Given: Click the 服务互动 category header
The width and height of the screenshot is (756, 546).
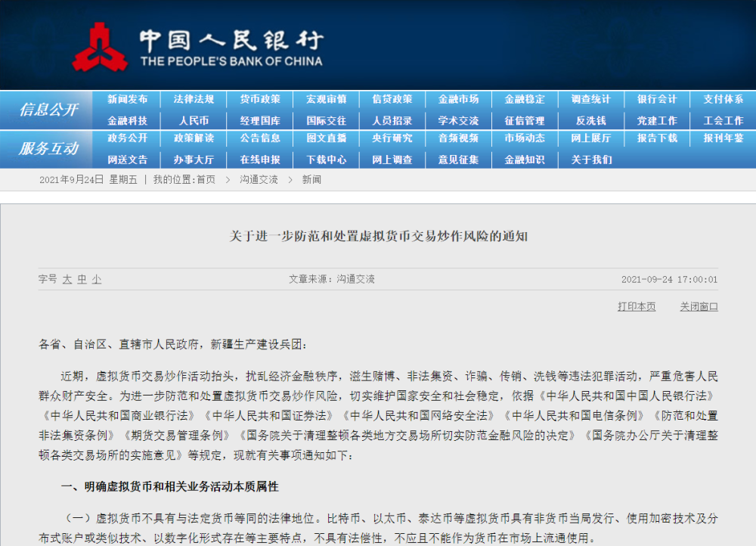Looking at the screenshot, I should click(48, 149).
